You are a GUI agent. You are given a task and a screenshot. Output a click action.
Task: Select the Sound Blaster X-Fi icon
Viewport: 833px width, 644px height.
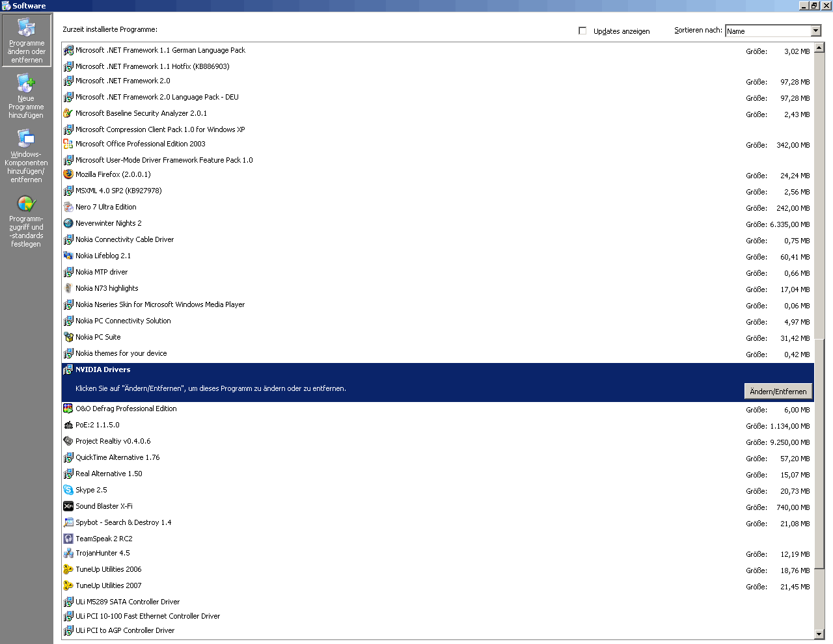point(68,506)
